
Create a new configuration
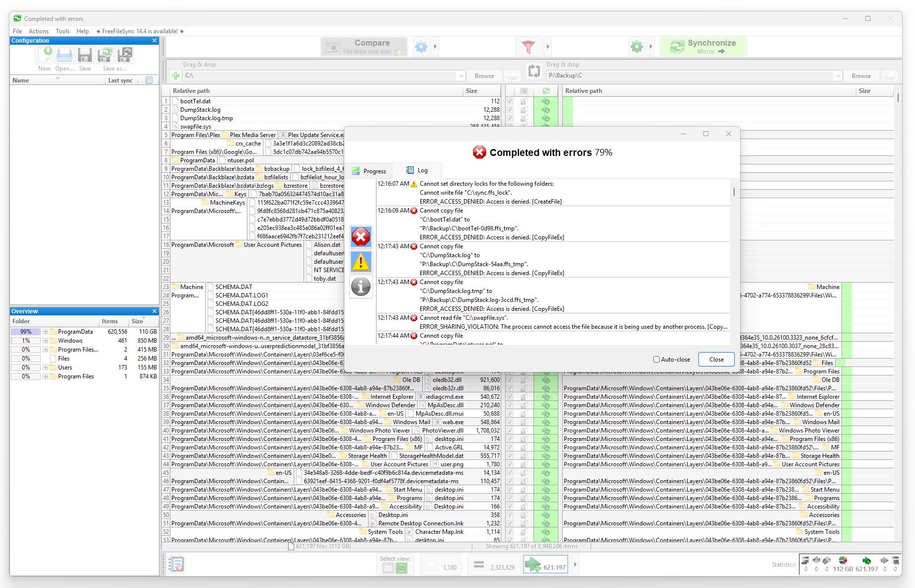point(44,56)
